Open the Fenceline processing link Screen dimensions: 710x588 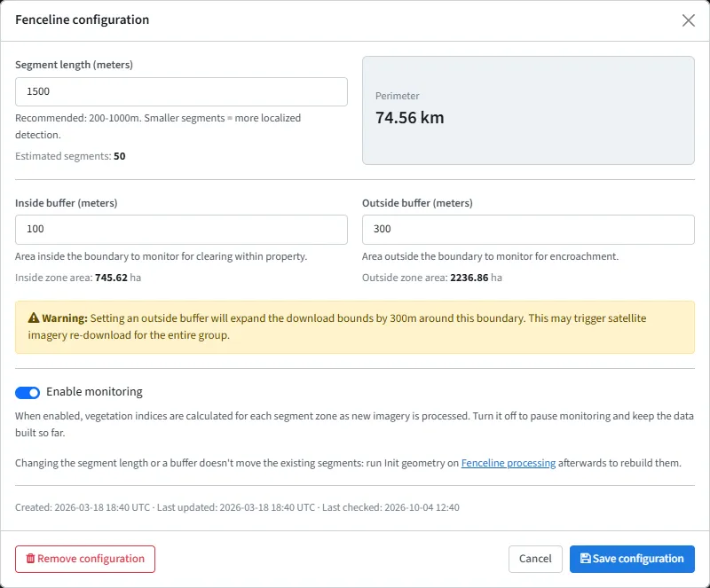tap(508, 463)
